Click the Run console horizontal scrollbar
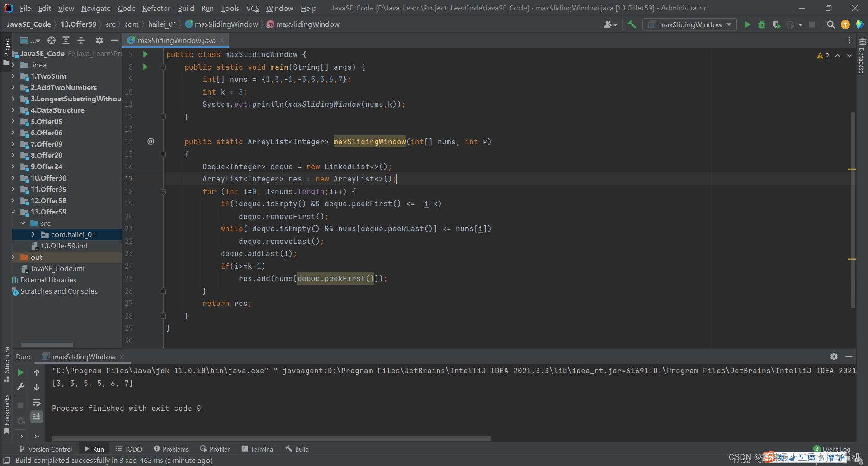The height and width of the screenshot is (466, 868). (272, 438)
